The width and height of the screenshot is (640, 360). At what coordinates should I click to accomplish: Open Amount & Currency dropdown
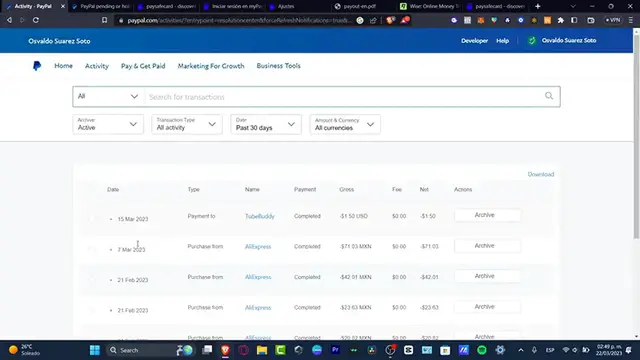[345, 124]
